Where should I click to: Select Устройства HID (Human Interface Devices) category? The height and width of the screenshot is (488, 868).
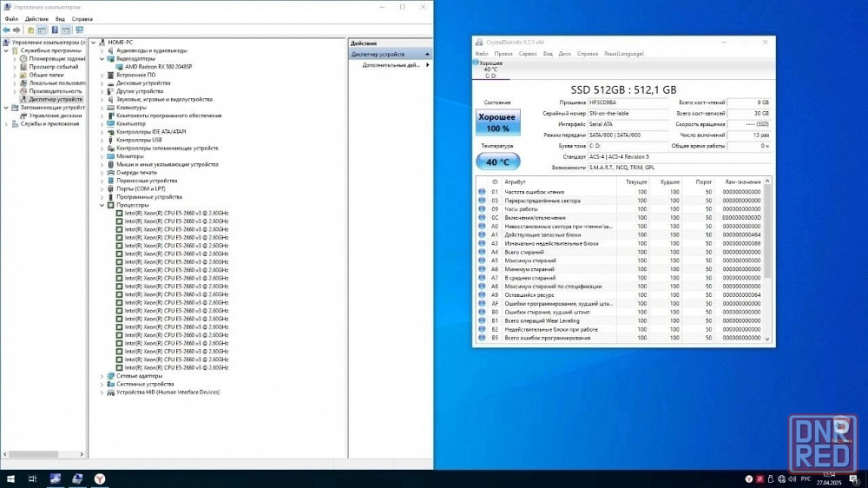(x=168, y=392)
